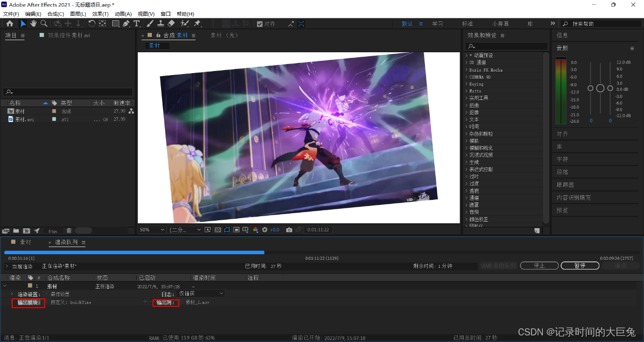Select the Pan Behind anchor point tool

coord(103,23)
